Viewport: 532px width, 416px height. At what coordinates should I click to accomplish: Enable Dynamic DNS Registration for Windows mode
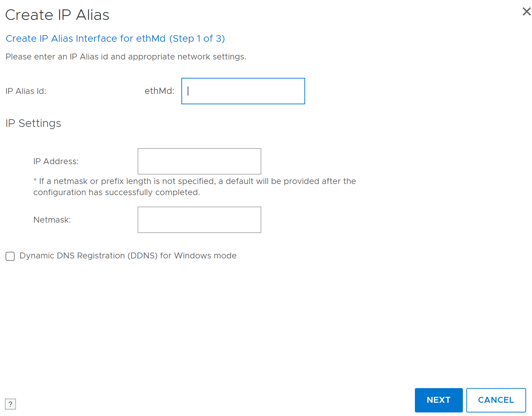(10, 256)
